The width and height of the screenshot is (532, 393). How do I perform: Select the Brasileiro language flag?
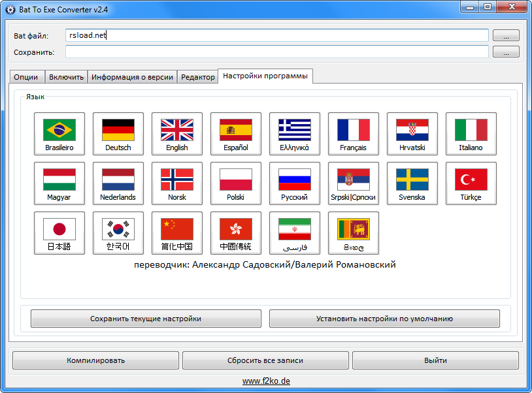click(x=59, y=134)
